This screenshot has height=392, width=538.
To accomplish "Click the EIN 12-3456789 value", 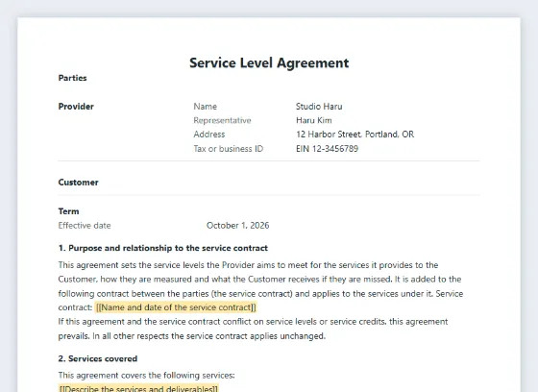I will tap(327, 149).
